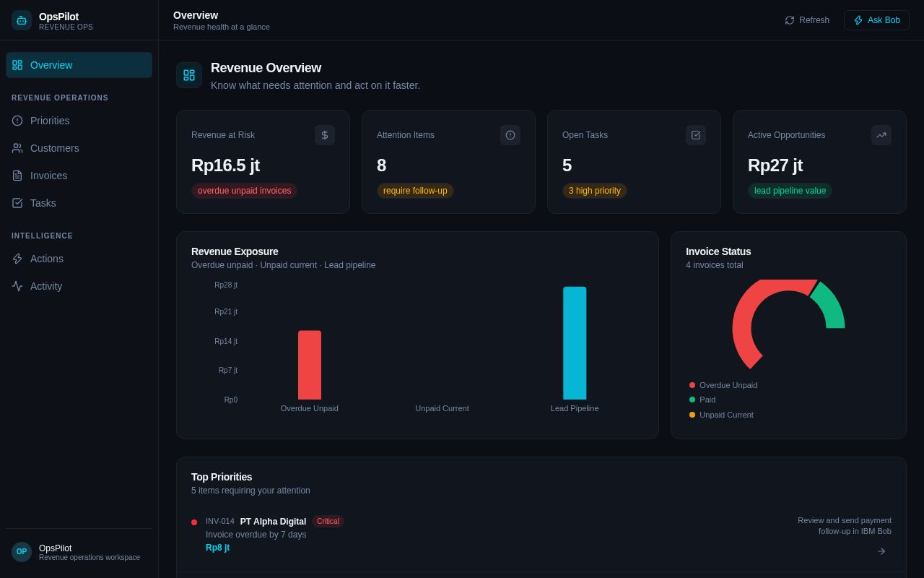The width and height of the screenshot is (924, 578).
Task: Click the Refresh button
Action: click(807, 20)
